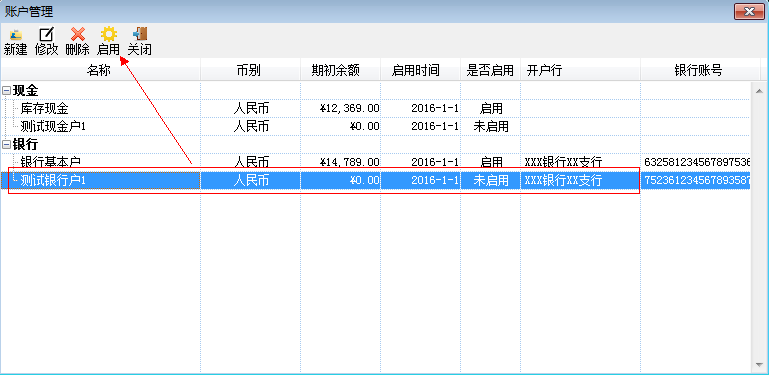Click 2016-1-1 date of 库存现金 row
This screenshot has width=769, height=375.
[x=420, y=108]
